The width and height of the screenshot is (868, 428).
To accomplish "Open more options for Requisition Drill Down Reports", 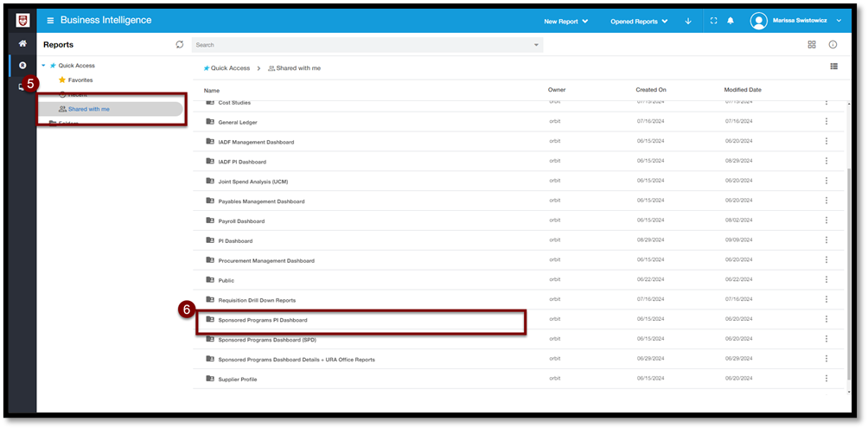I will [x=827, y=299].
